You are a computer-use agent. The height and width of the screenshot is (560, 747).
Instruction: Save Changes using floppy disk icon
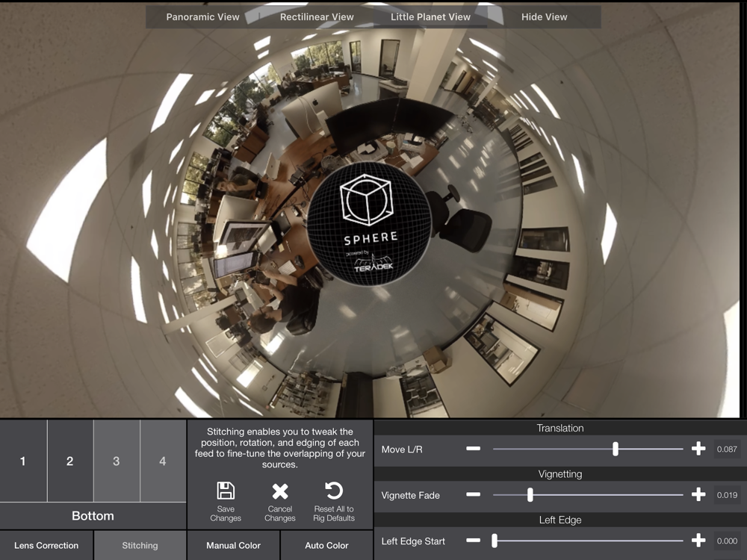tap(226, 491)
